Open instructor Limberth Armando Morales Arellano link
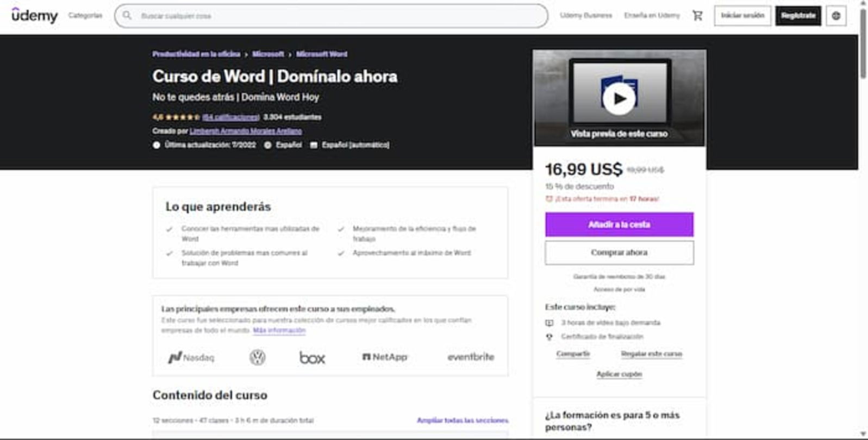Image resolution: width=868 pixels, height=440 pixels. click(x=246, y=131)
